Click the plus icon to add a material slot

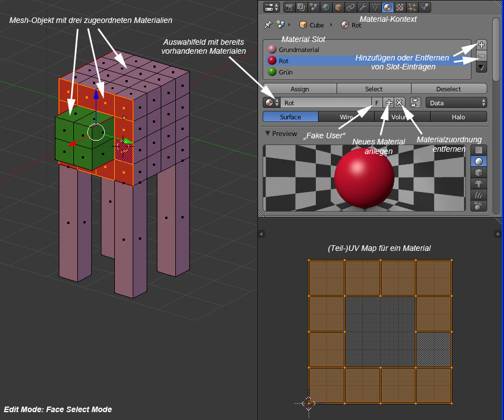(x=482, y=45)
